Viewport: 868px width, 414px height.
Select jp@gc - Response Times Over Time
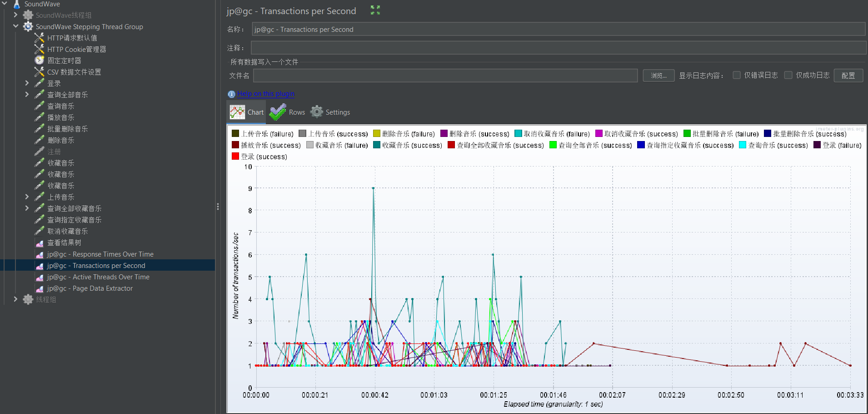(x=100, y=254)
